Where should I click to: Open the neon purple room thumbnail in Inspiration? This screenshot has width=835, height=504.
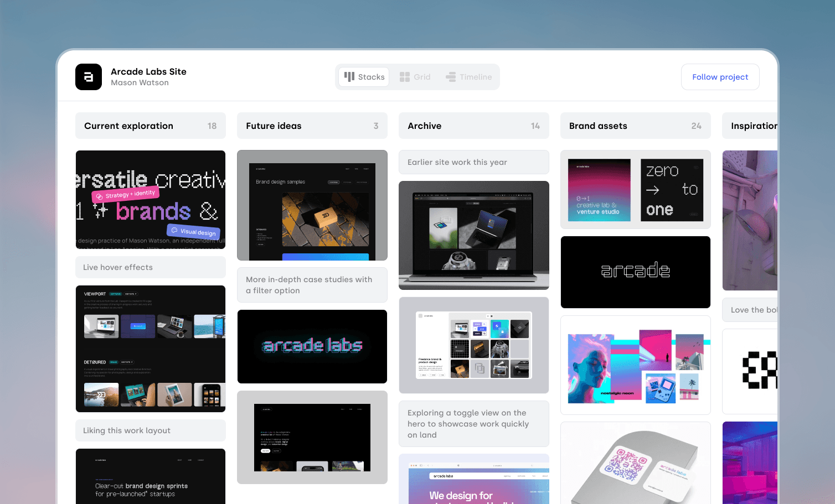pyautogui.click(x=750, y=463)
